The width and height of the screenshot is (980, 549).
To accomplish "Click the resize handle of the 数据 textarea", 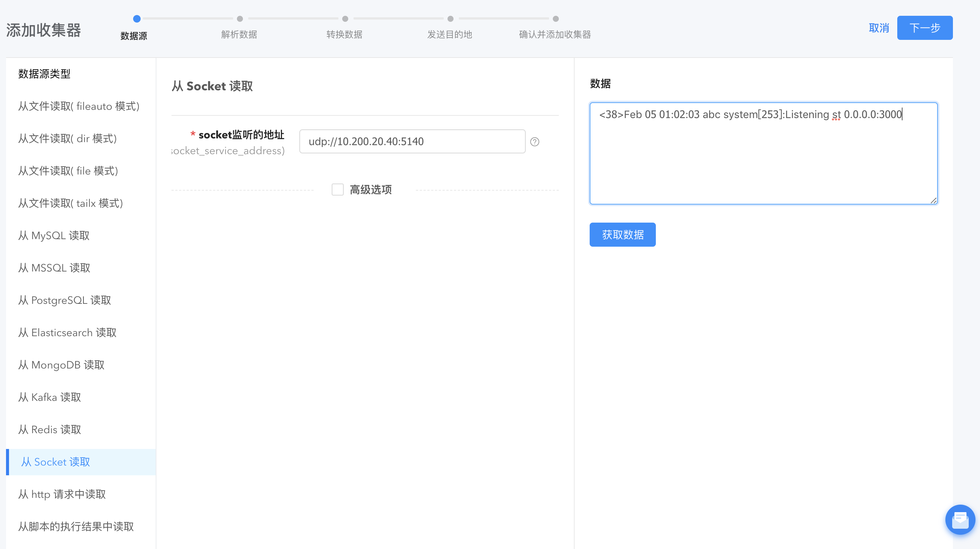I will tap(933, 200).
